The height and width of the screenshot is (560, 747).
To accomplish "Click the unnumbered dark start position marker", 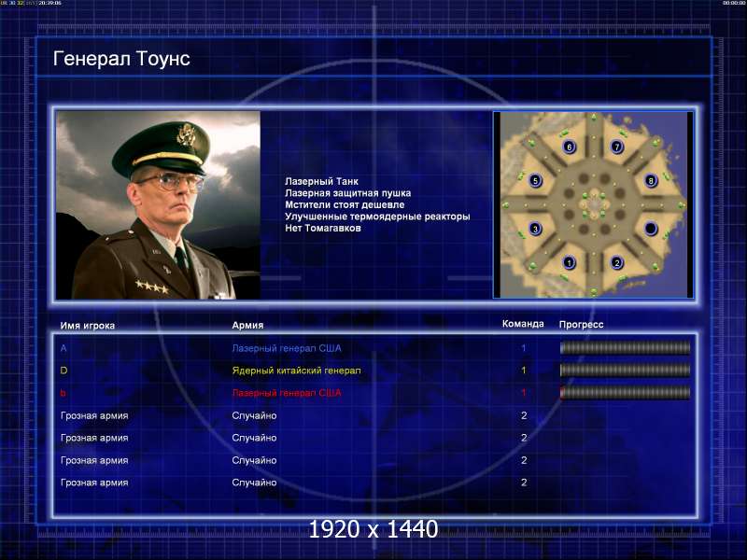I will (x=651, y=229).
